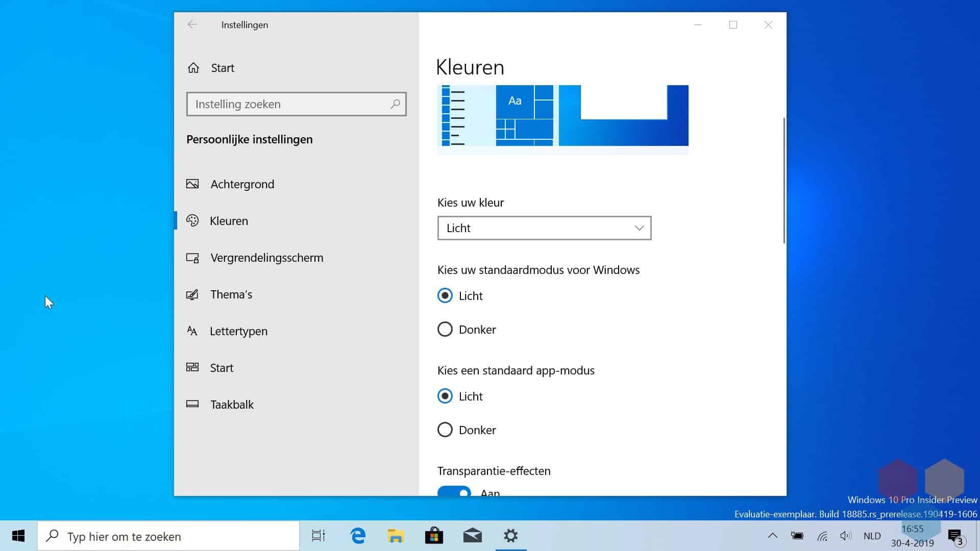Image resolution: width=980 pixels, height=551 pixels.
Task: Open the Action Center notifications icon
Action: click(956, 537)
